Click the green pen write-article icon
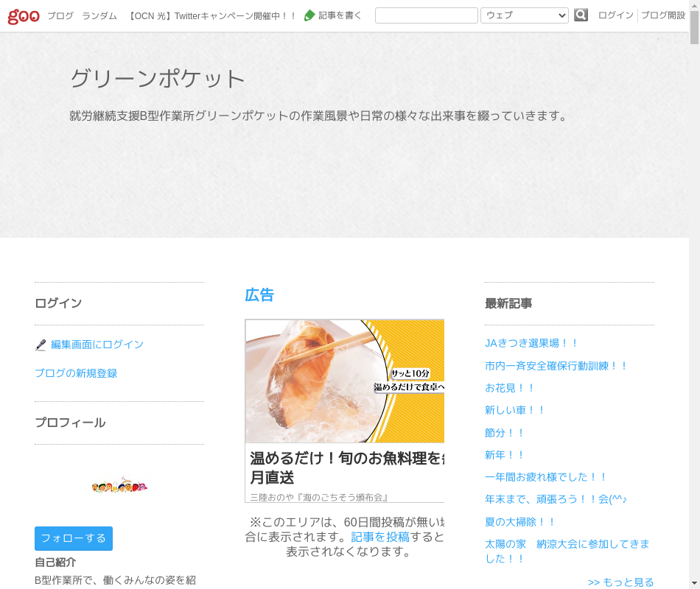 point(309,15)
